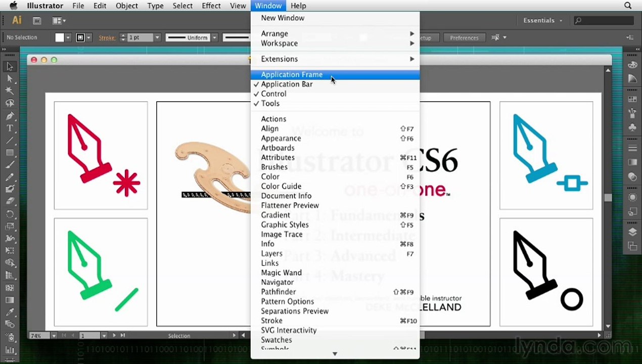Open Adobe Bridge via Br icon
The width and height of the screenshot is (642, 364).
[x=37, y=21]
